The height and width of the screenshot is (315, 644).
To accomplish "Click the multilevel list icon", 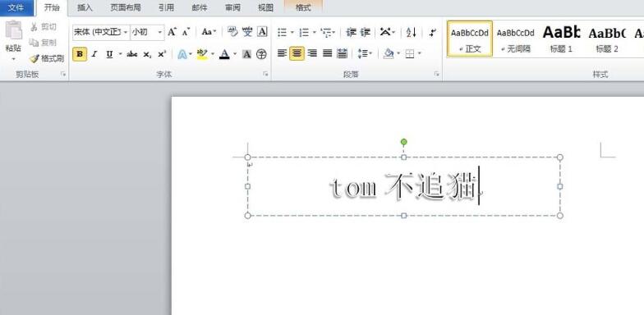I will [x=327, y=32].
